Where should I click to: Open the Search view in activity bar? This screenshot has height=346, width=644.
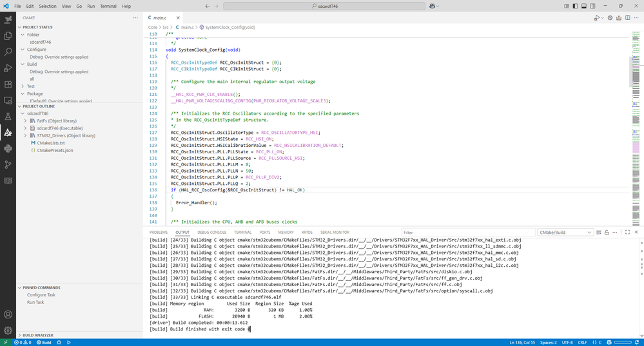[8, 52]
